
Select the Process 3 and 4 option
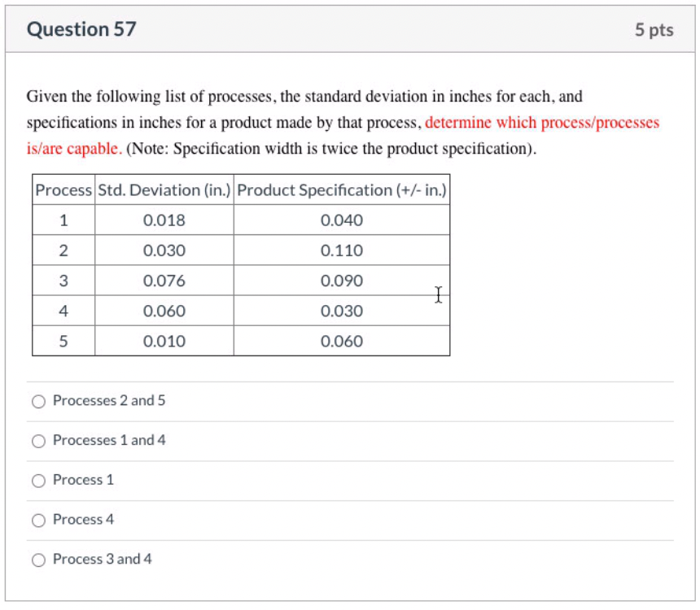(x=38, y=560)
